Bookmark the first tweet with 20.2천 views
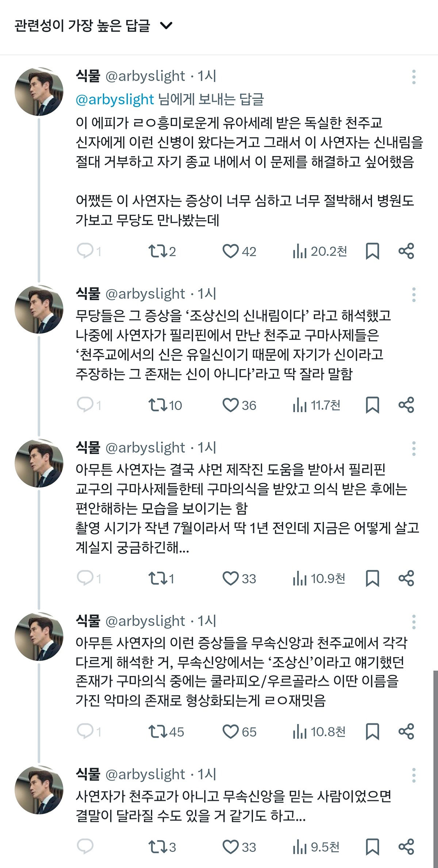This screenshot has width=438, height=868. pos(372,251)
